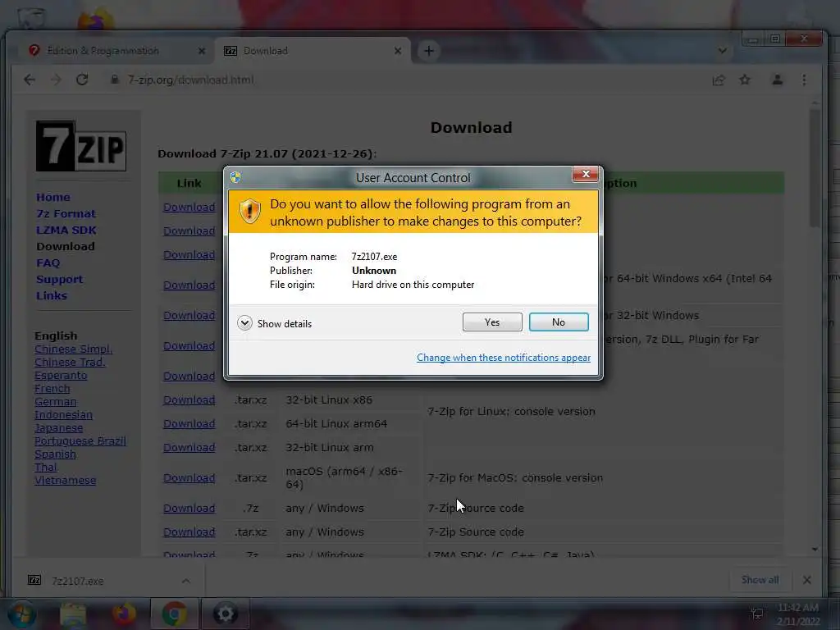Image resolution: width=840 pixels, height=630 pixels.
Task: Click the page vertical scrollbar thumb
Action: 815,167
